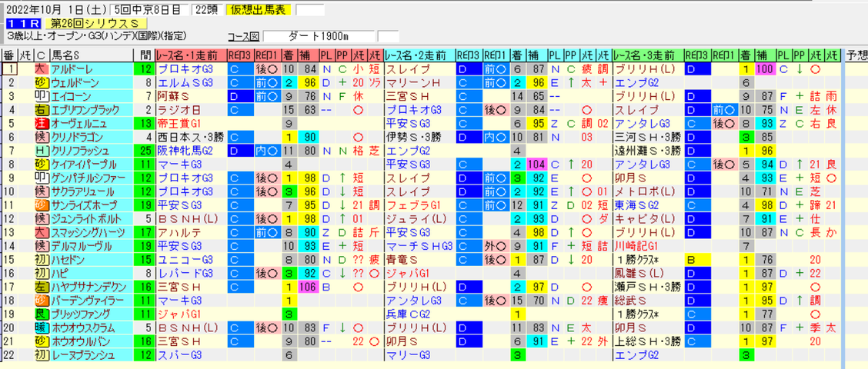Click the 右 badge beside エブリワンブラック
Screen dimensions: 868x369
tap(41, 110)
